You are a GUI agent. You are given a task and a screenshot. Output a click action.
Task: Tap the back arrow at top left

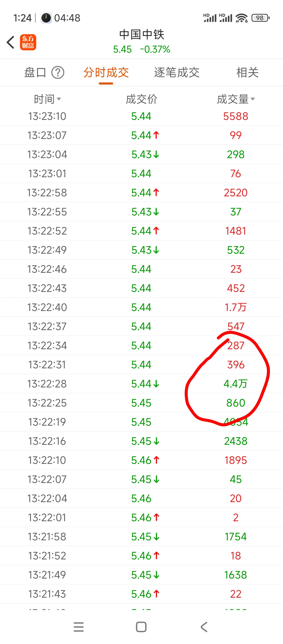(10, 42)
